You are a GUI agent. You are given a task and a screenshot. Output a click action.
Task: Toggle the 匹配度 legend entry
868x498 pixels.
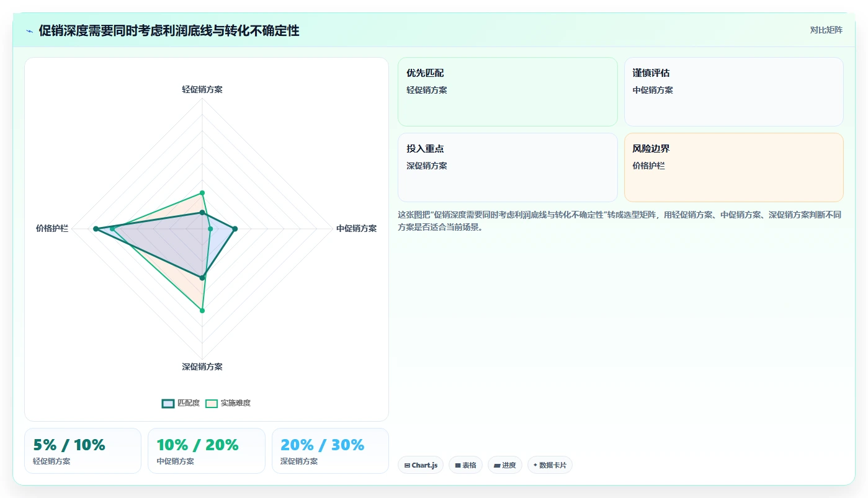tap(181, 403)
